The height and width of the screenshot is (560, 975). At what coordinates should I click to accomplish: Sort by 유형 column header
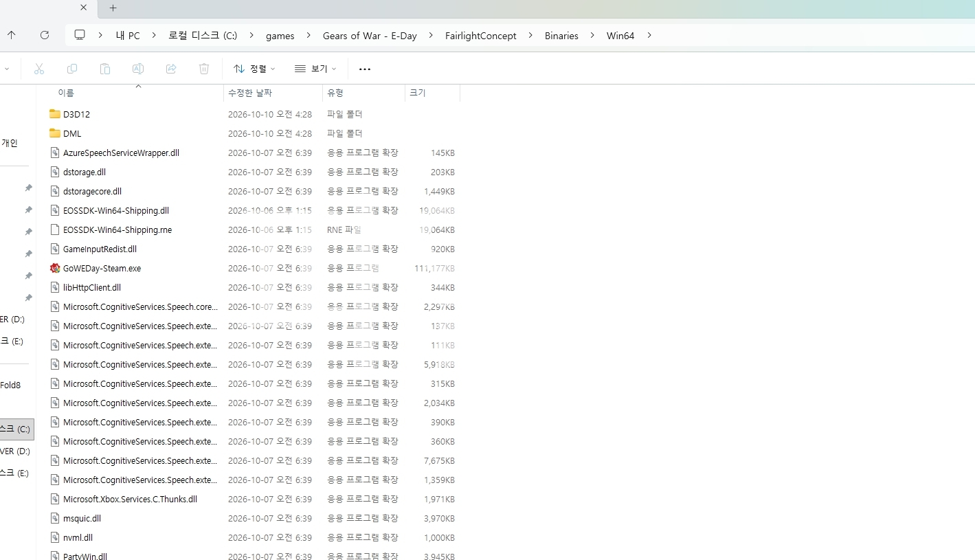pos(335,93)
